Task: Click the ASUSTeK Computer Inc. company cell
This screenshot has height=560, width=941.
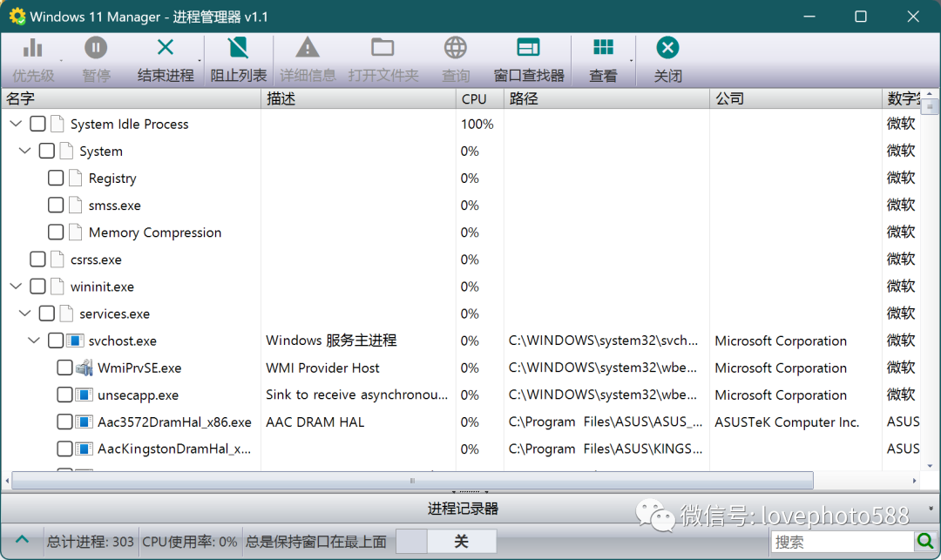Action: click(787, 422)
